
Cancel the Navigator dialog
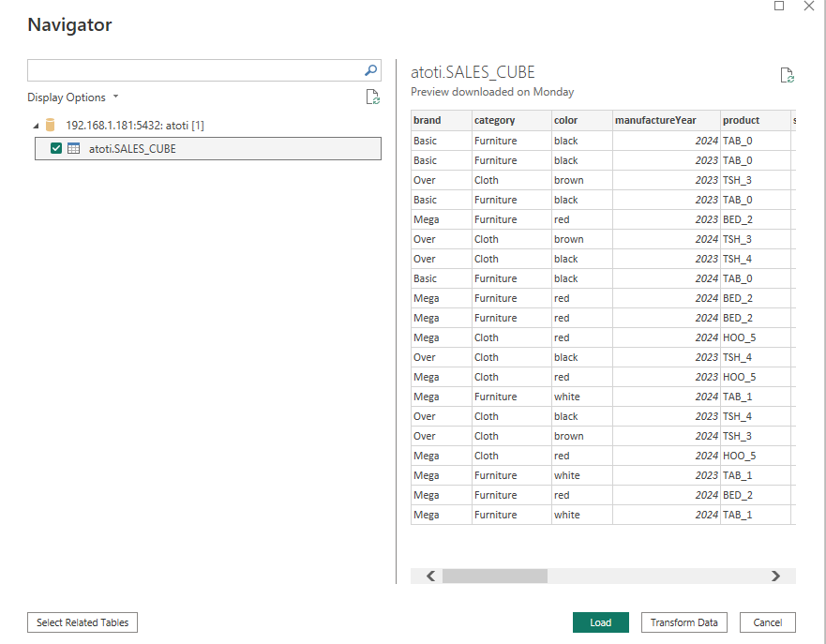(x=768, y=622)
